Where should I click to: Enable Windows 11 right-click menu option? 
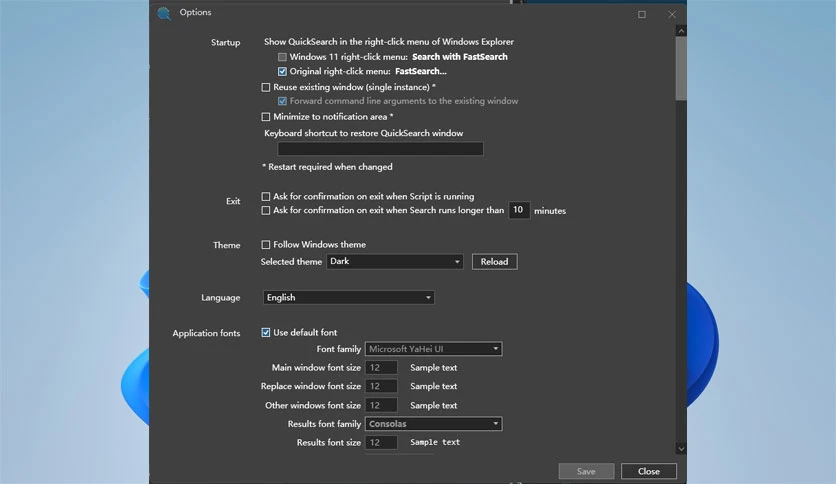click(x=282, y=57)
